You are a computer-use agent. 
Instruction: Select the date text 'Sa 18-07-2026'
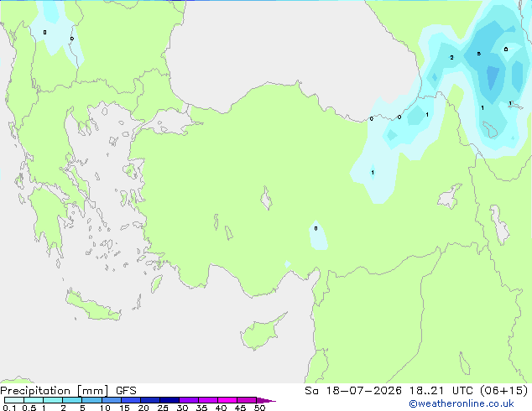[353, 391]
